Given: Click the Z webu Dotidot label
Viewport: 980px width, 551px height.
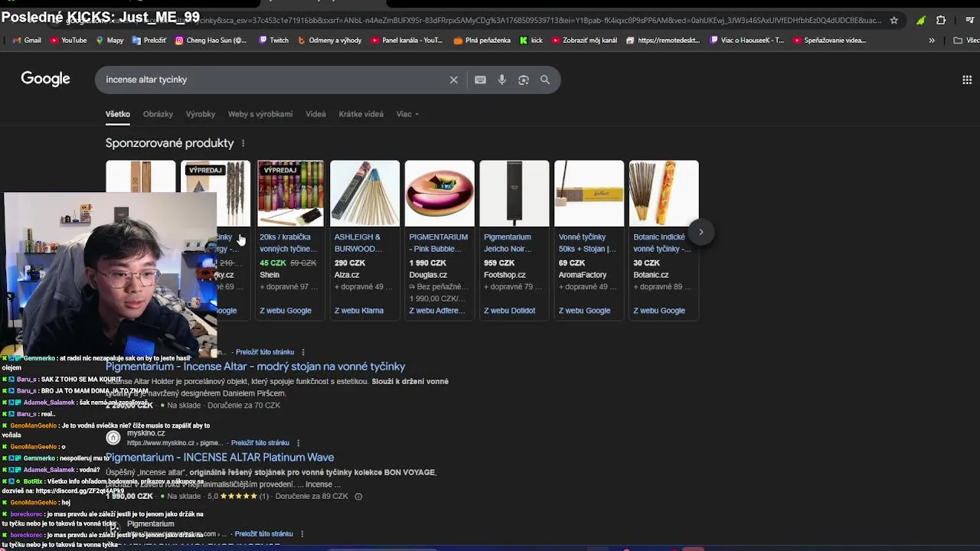Looking at the screenshot, I should point(510,311).
